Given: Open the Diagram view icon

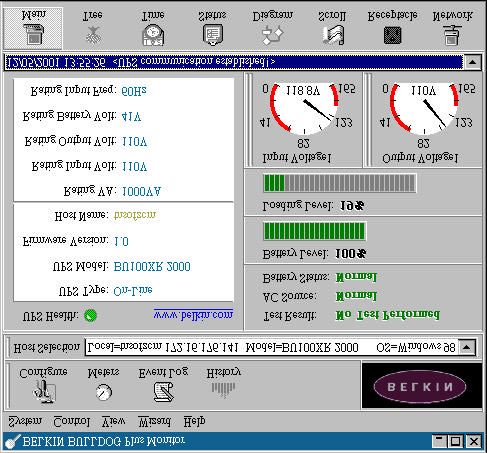Looking at the screenshot, I should click(273, 35).
